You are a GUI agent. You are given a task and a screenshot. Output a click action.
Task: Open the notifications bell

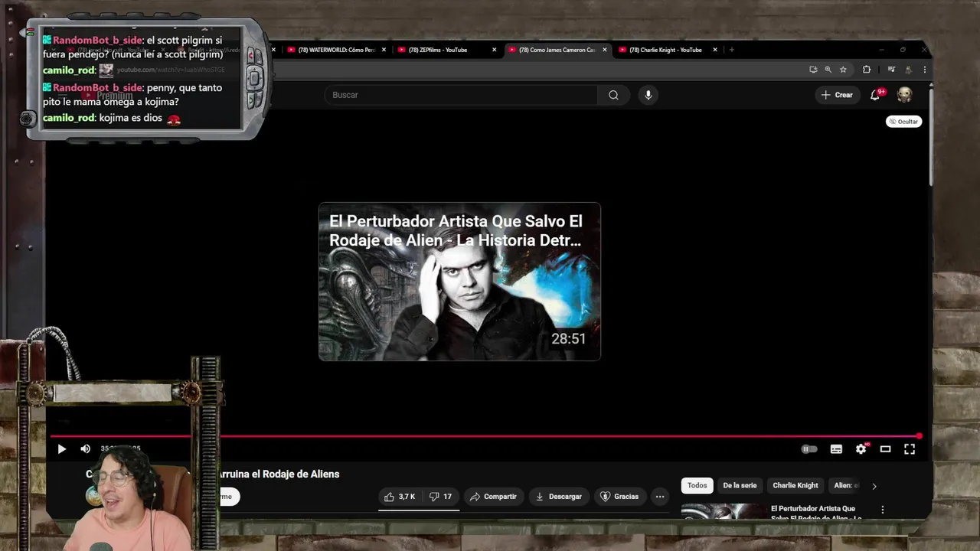point(875,95)
